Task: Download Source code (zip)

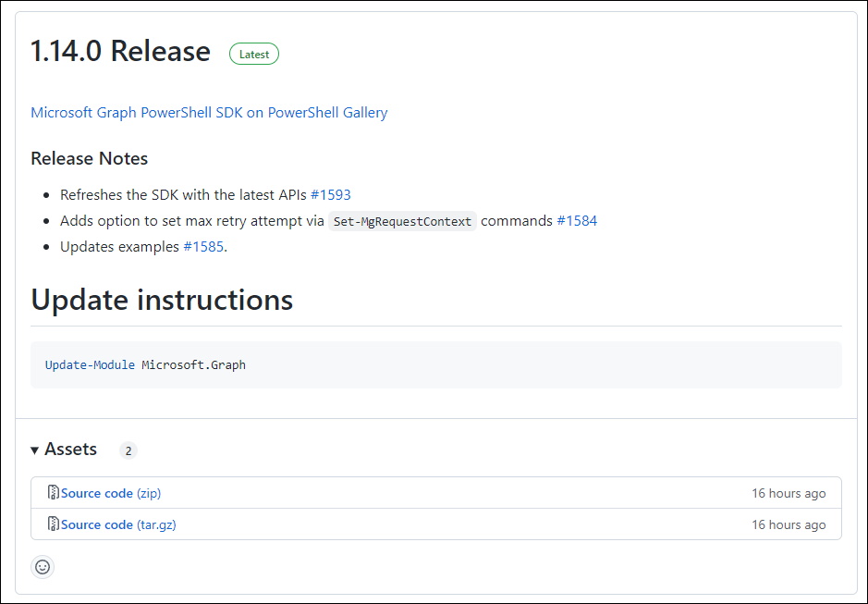Action: (x=111, y=493)
